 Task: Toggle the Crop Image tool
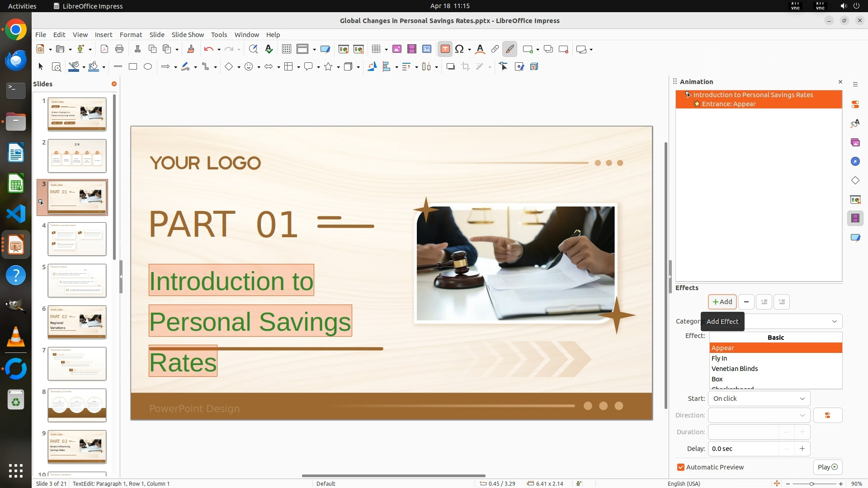465,67
